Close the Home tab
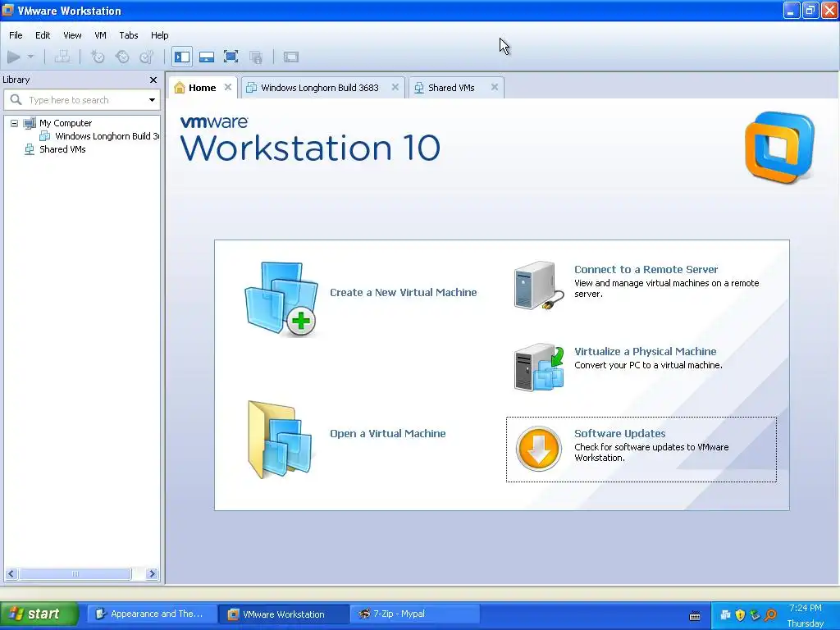 coord(228,87)
